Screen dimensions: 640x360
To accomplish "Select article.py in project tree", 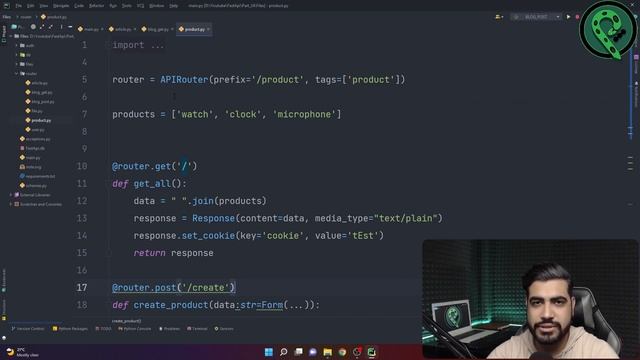I will [x=37, y=83].
